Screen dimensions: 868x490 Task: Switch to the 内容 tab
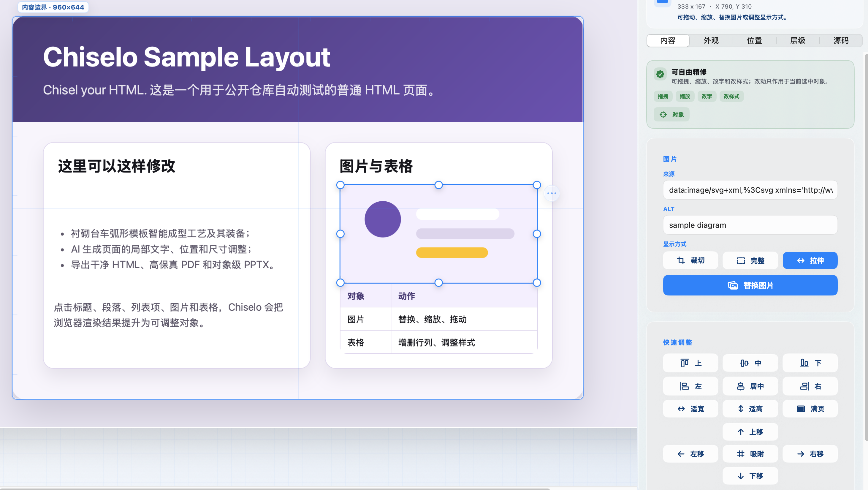(668, 40)
